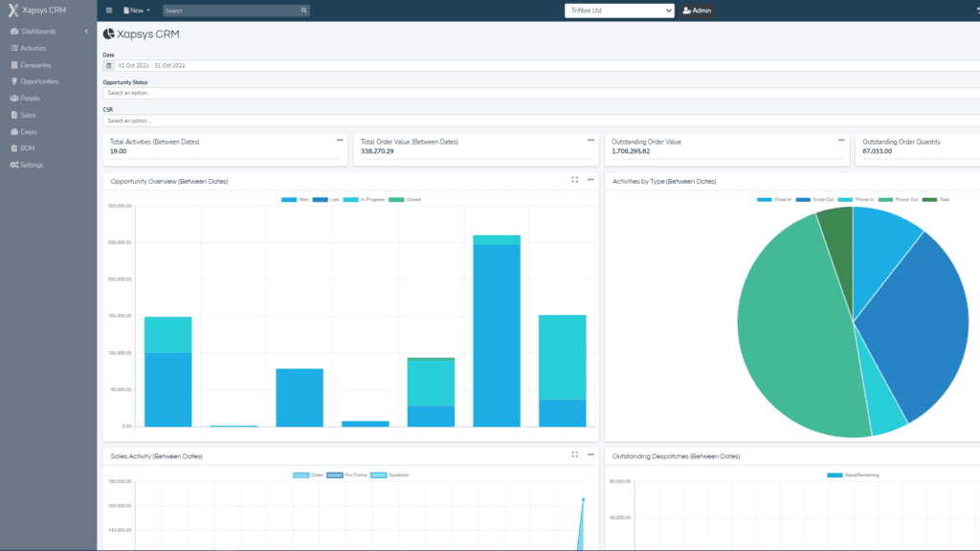The height and width of the screenshot is (551, 980).
Task: Click the Quotation legend color swatch
Action: (x=378, y=475)
